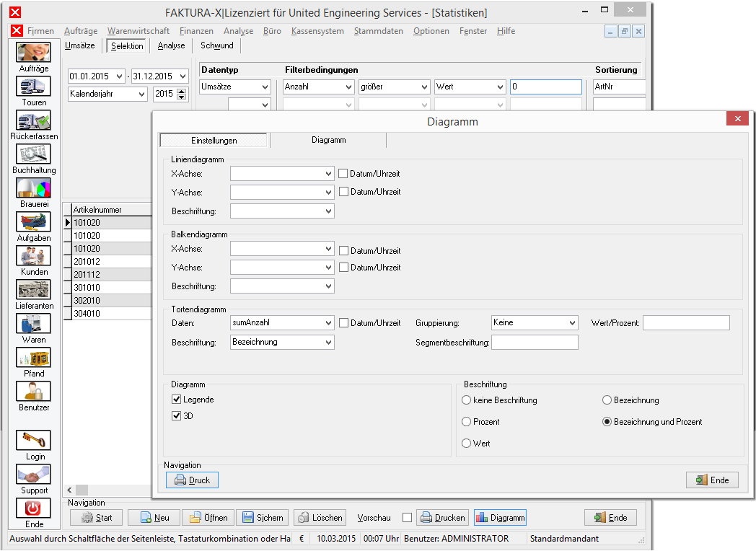The image size is (756, 551).
Task: Open the Warenwirtschaft menu
Action: (139, 31)
